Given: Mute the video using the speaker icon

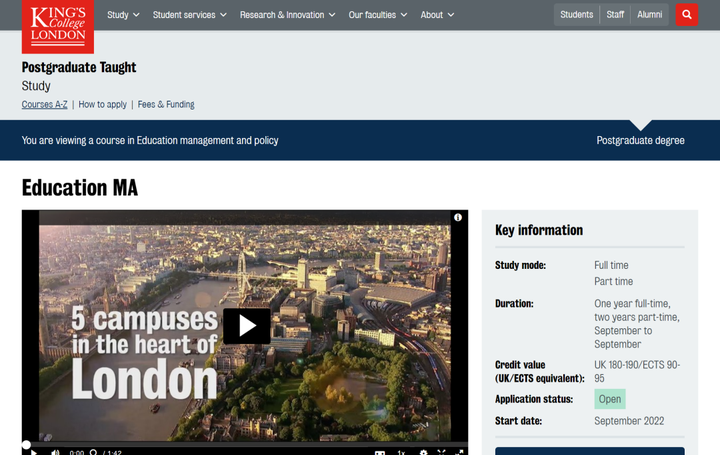Looking at the screenshot, I should 55,452.
